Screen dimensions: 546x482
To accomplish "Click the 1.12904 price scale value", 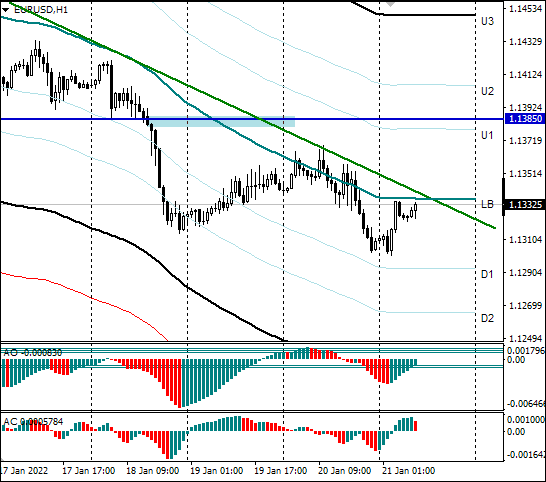I will click(525, 272).
